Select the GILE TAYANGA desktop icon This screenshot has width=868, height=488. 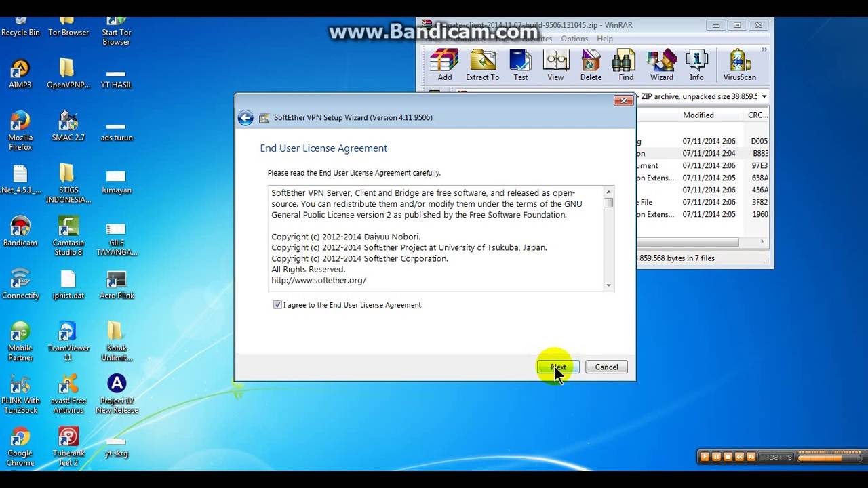click(117, 240)
